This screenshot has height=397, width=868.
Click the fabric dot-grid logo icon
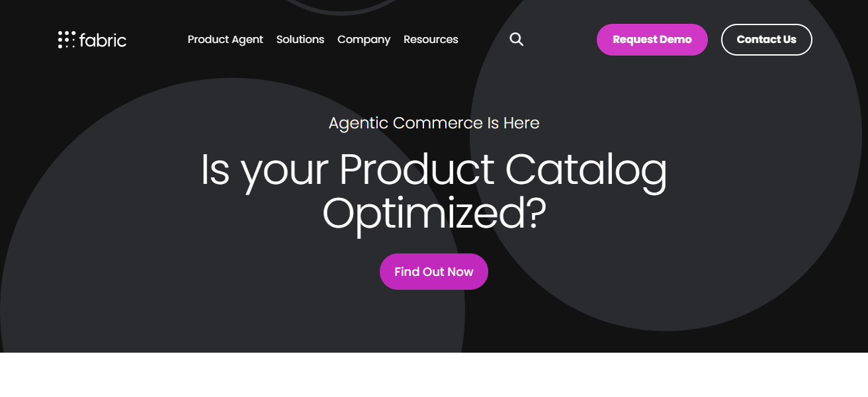(67, 40)
